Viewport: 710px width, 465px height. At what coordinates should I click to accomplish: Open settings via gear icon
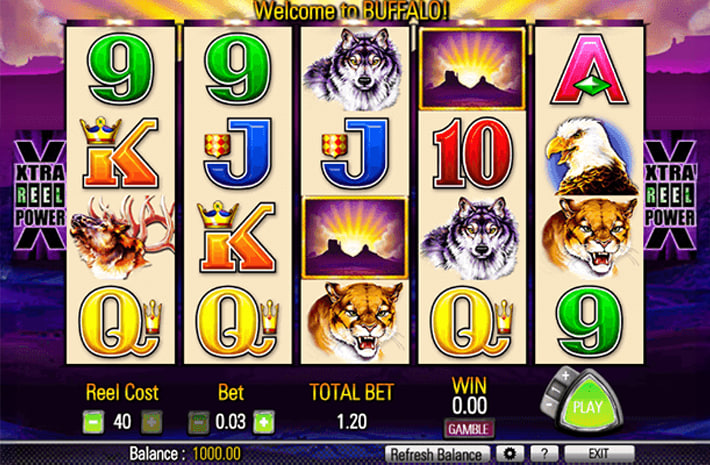point(510,454)
